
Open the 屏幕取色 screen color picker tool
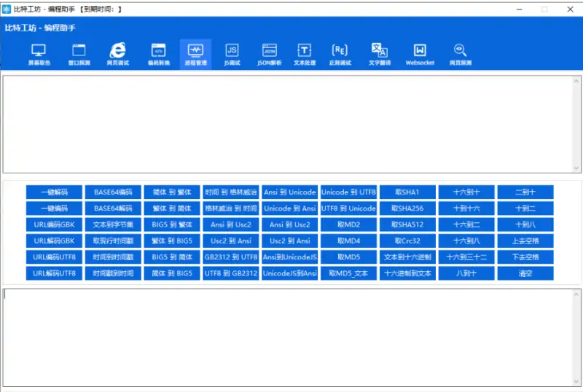point(39,54)
